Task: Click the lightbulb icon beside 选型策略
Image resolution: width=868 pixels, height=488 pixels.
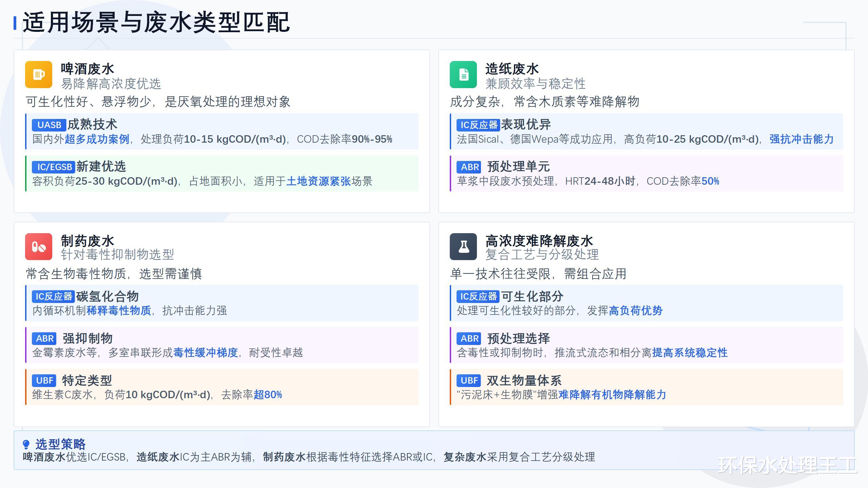Action: (26, 444)
